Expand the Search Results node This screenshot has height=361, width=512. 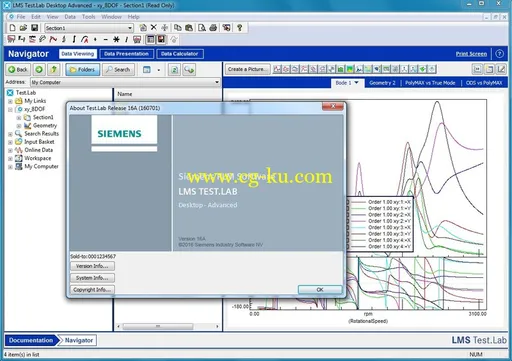[x=10, y=134]
